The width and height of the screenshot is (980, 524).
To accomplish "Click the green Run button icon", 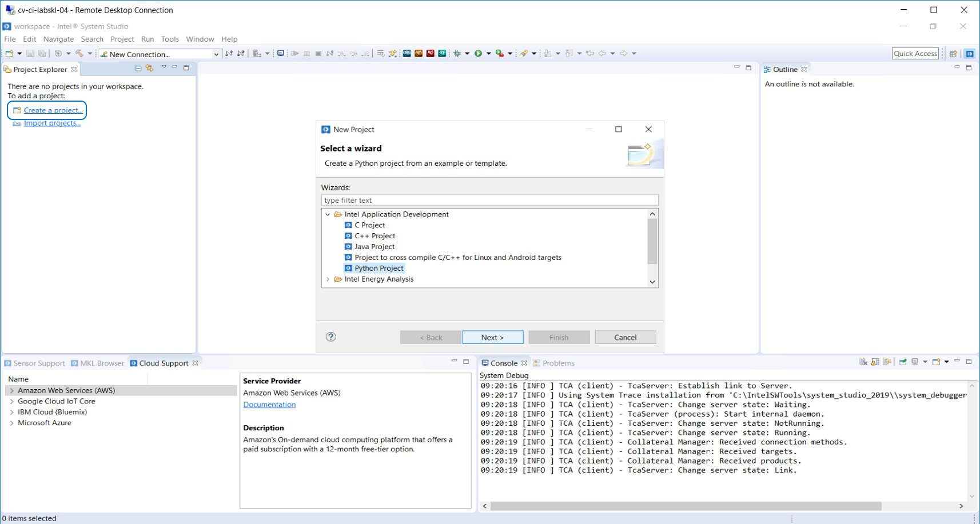I will click(479, 54).
